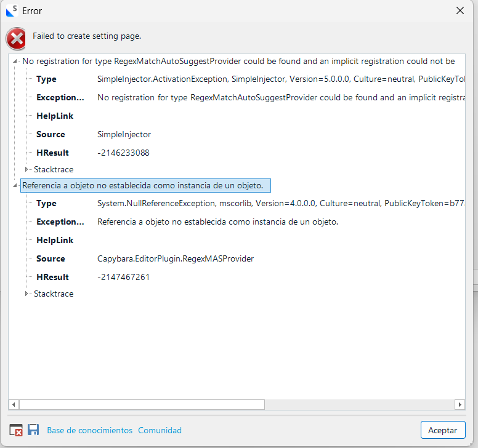Open the Base de conocimientos link
478x448 pixels.
click(x=89, y=430)
